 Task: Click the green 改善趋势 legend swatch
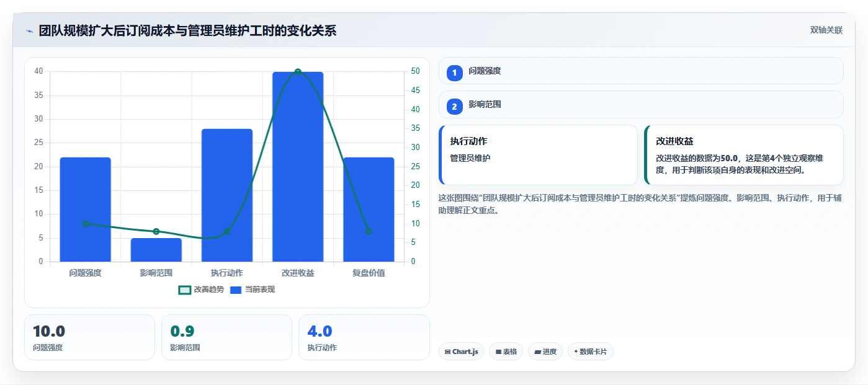point(184,290)
